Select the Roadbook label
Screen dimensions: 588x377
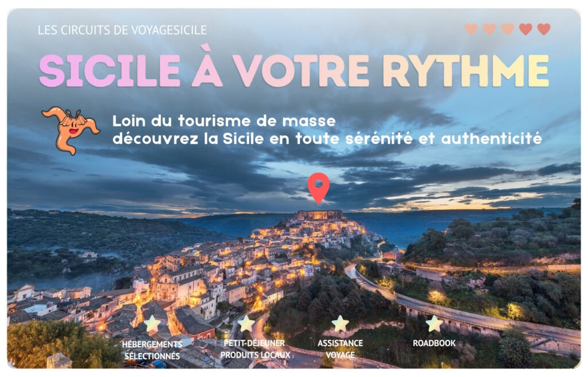434,343
